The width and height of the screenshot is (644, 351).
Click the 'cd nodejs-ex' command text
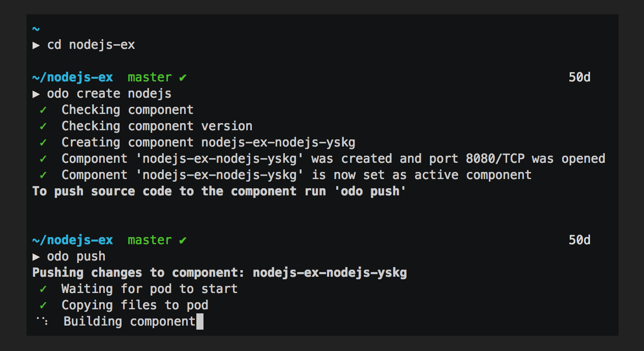[91, 45]
